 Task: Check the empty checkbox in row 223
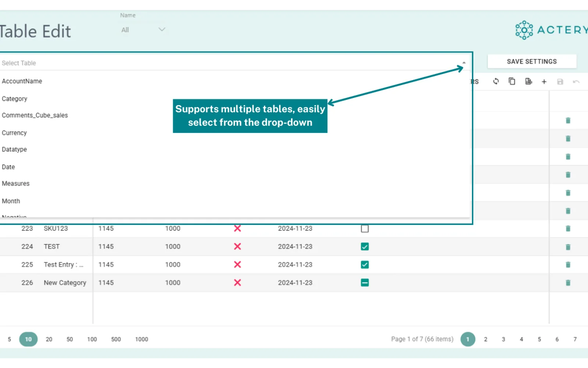(365, 229)
